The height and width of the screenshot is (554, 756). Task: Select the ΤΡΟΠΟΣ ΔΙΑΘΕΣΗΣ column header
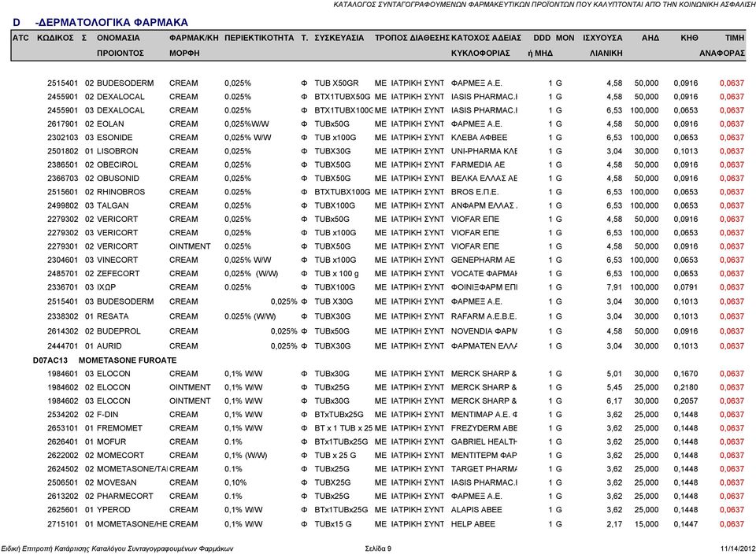pos(412,38)
